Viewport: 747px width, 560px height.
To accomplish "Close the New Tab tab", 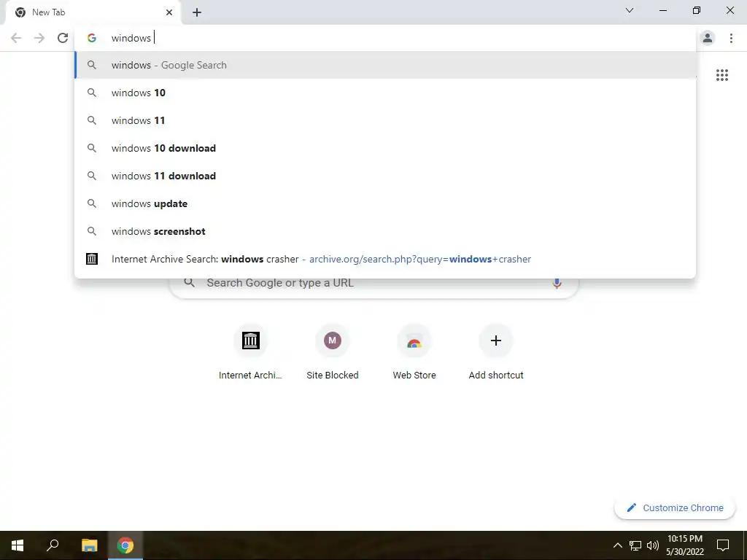I will click(x=169, y=12).
